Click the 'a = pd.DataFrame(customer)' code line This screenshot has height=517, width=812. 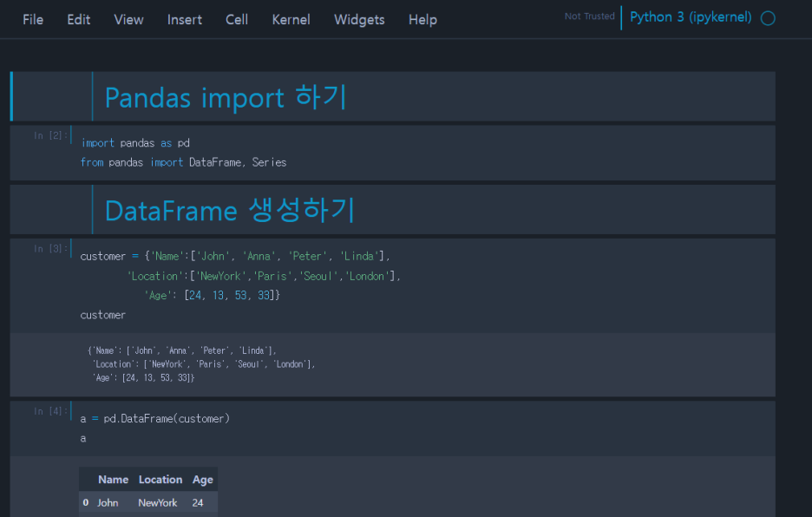(154, 418)
